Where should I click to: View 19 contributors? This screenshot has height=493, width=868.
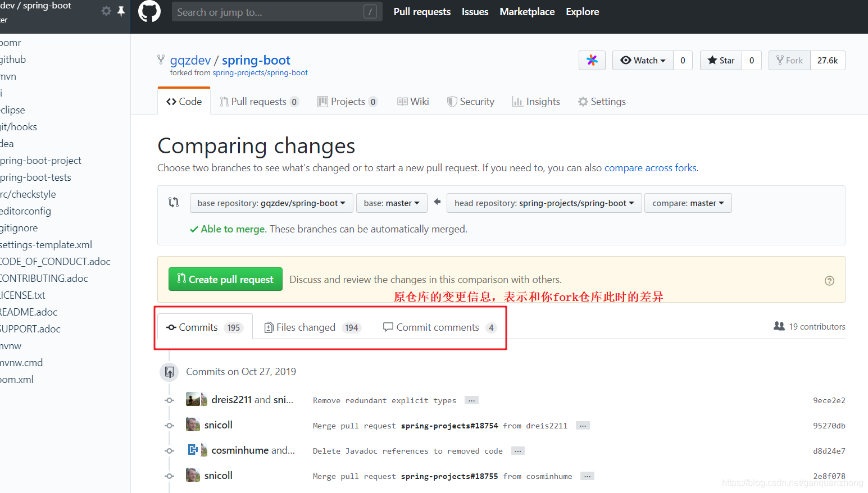tap(810, 326)
